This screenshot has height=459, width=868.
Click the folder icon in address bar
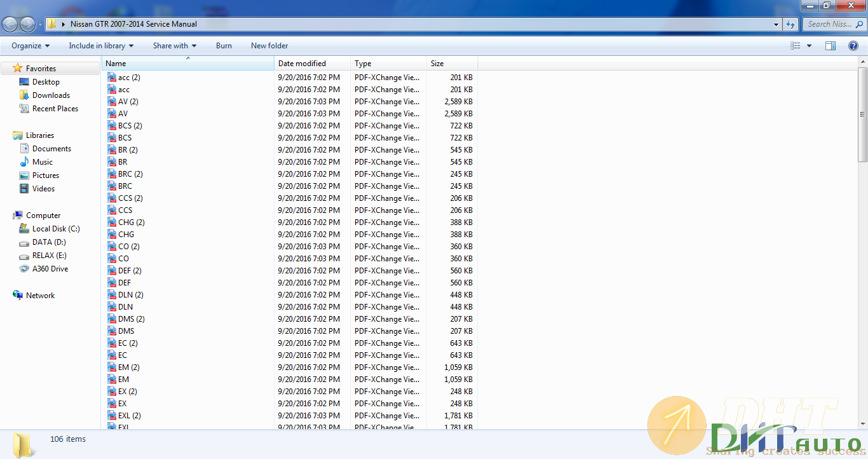(52, 24)
